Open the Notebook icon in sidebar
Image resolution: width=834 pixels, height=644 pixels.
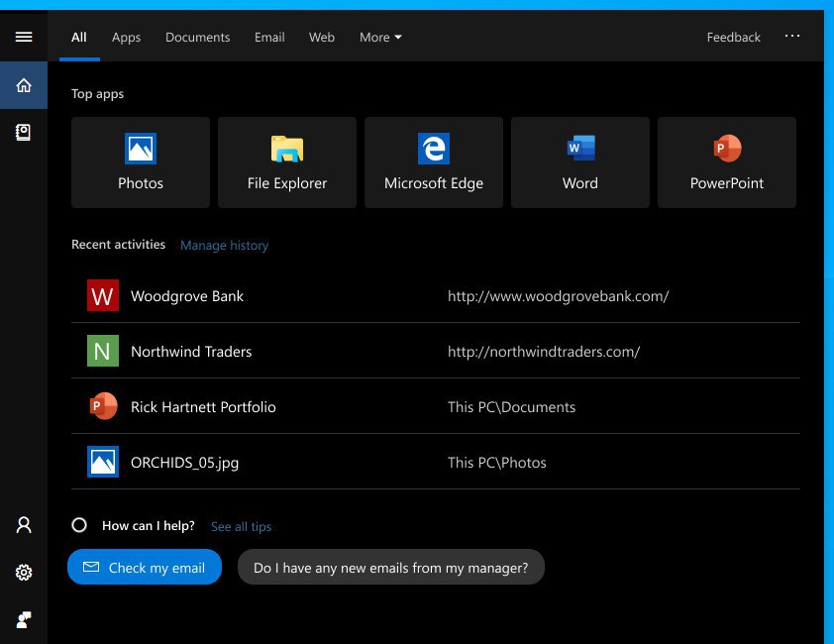[24, 132]
